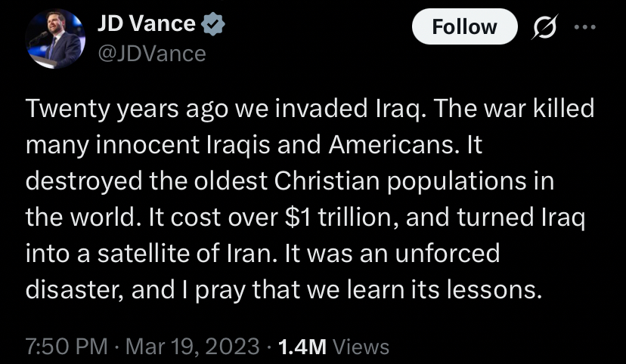
Task: Click the 7:50 PM timestamp
Action: pos(67,347)
